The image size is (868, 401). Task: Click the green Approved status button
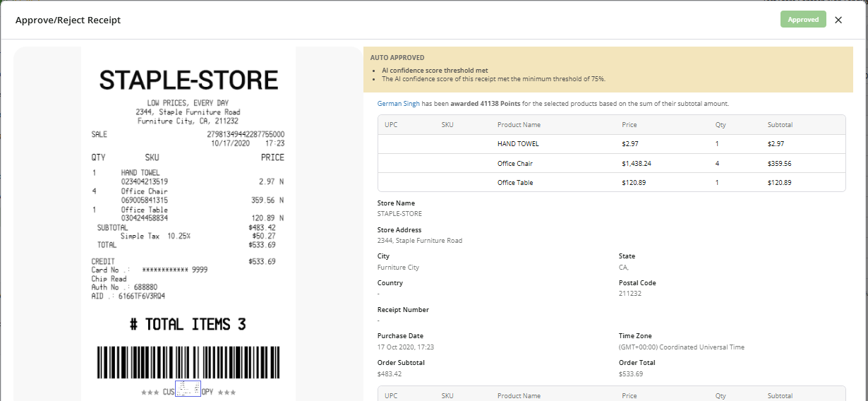click(803, 20)
